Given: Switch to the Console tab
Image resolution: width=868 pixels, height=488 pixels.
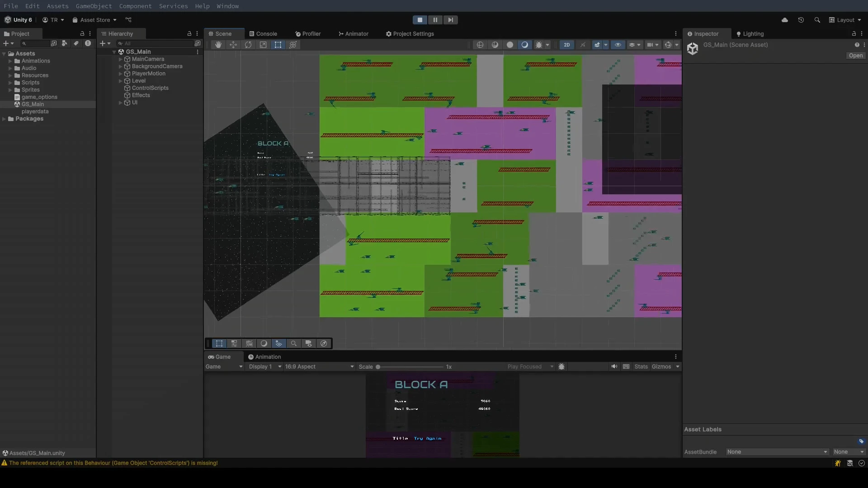Looking at the screenshot, I should pos(267,33).
